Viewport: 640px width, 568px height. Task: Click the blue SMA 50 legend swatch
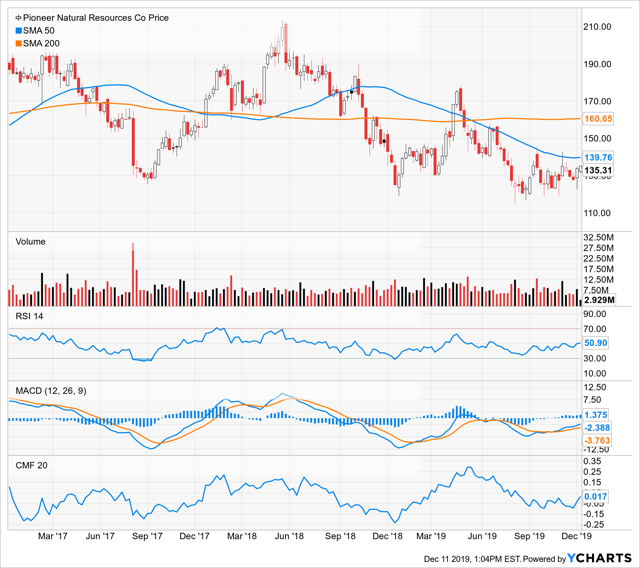click(x=18, y=31)
